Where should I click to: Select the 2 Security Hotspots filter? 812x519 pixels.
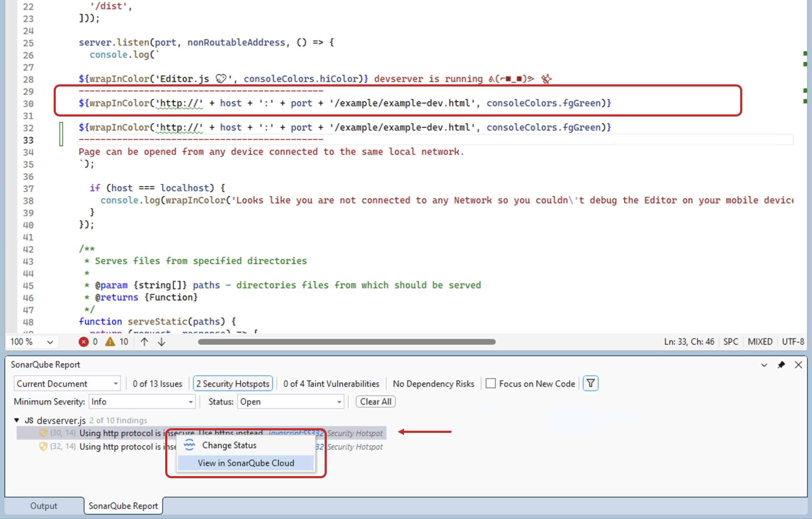tap(233, 383)
